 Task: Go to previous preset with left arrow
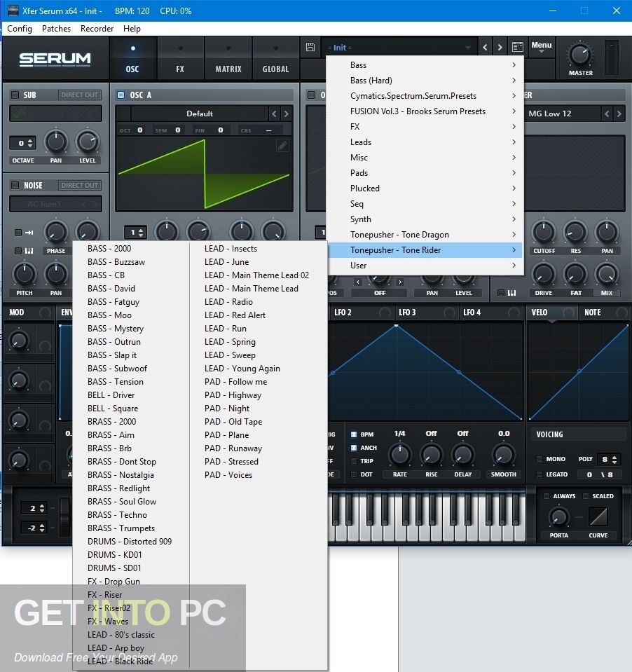pos(485,47)
